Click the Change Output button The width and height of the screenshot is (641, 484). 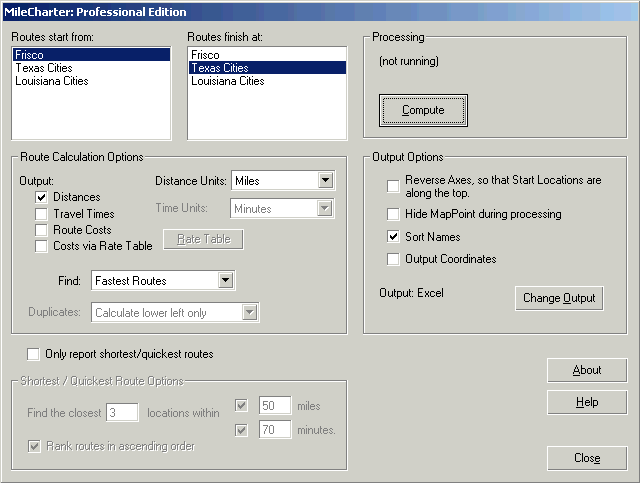(559, 298)
